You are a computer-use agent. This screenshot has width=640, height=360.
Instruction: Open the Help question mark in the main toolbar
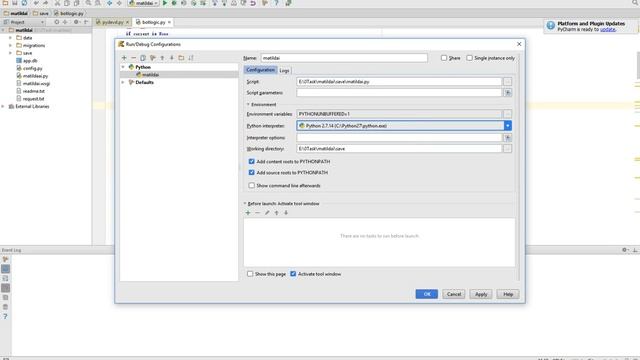tap(276, 3)
